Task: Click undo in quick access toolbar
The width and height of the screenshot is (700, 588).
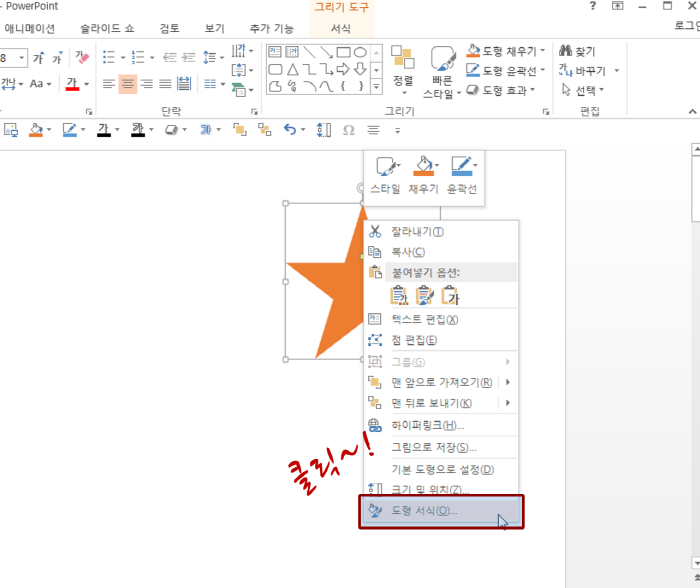Action: coord(290,130)
